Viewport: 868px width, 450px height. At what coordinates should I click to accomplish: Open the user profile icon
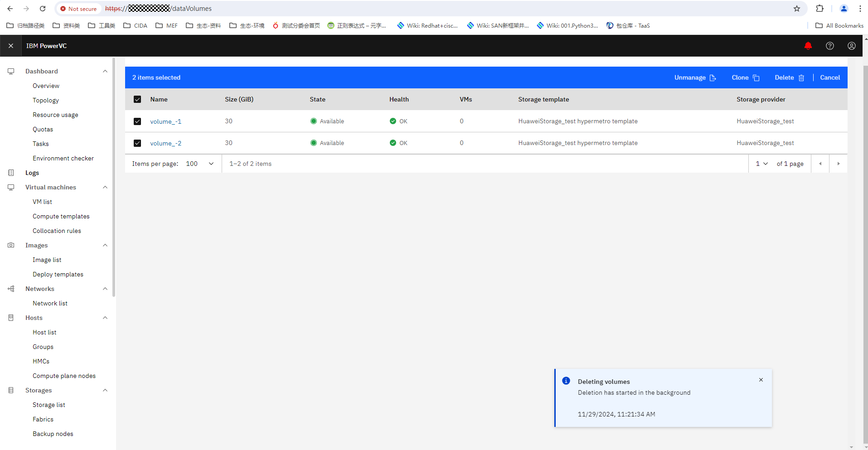click(851, 46)
